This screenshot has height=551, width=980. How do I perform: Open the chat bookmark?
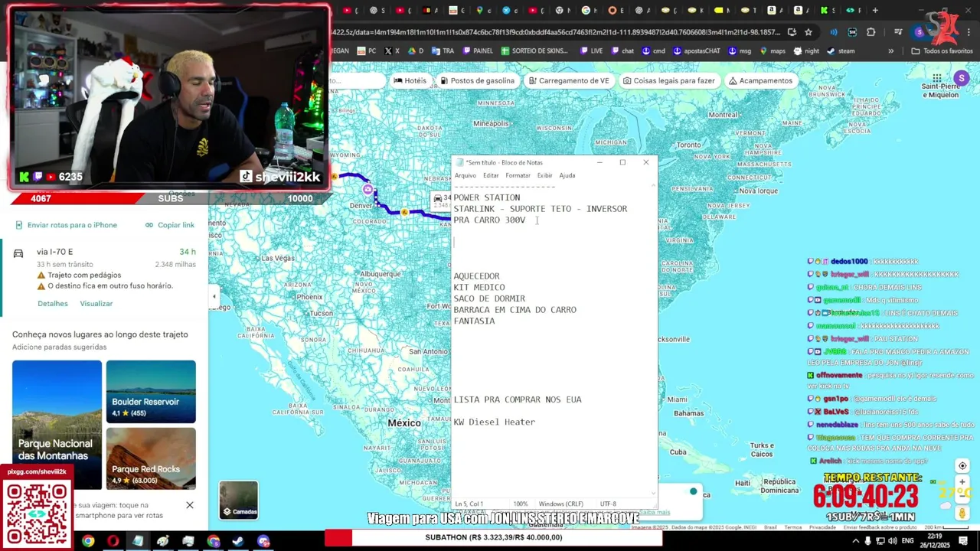coord(622,51)
